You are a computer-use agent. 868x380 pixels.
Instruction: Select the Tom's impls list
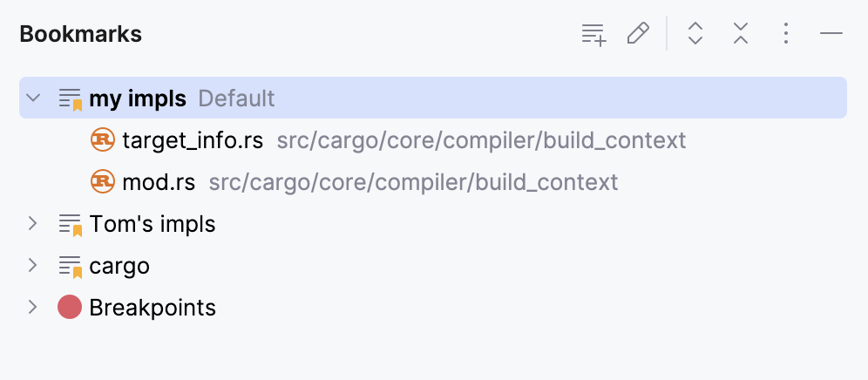[153, 224]
